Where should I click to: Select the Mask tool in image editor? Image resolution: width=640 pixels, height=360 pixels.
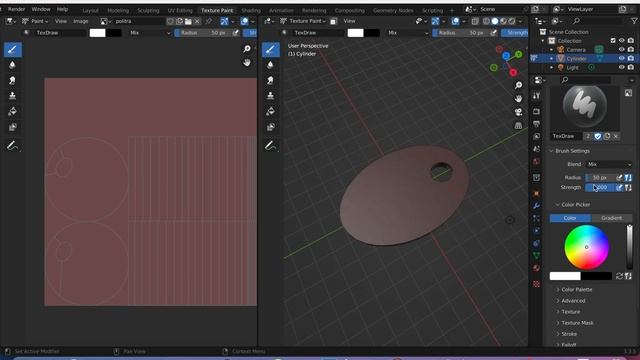[12, 127]
